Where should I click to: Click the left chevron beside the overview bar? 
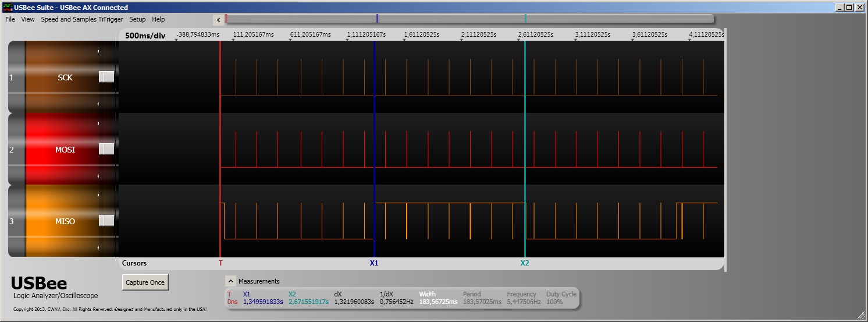219,20
